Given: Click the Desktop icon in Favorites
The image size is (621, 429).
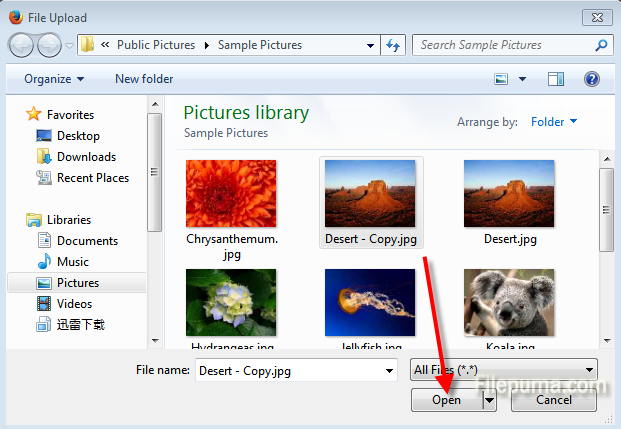Looking at the screenshot, I should tap(44, 135).
